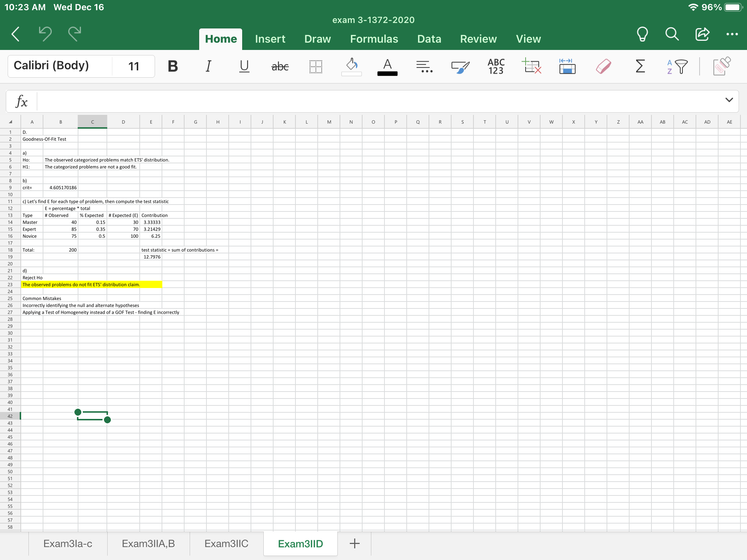Viewport: 747px width, 560px height.
Task: Switch to the Data ribbon tab
Action: (429, 39)
